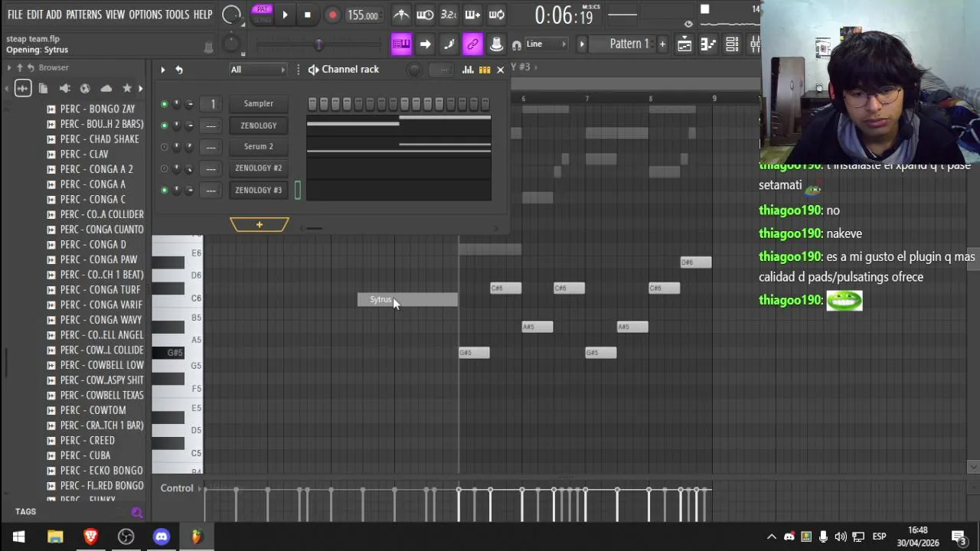This screenshot has width=980, height=551.
Task: Toggle wait for input before recording
Action: click(425, 15)
